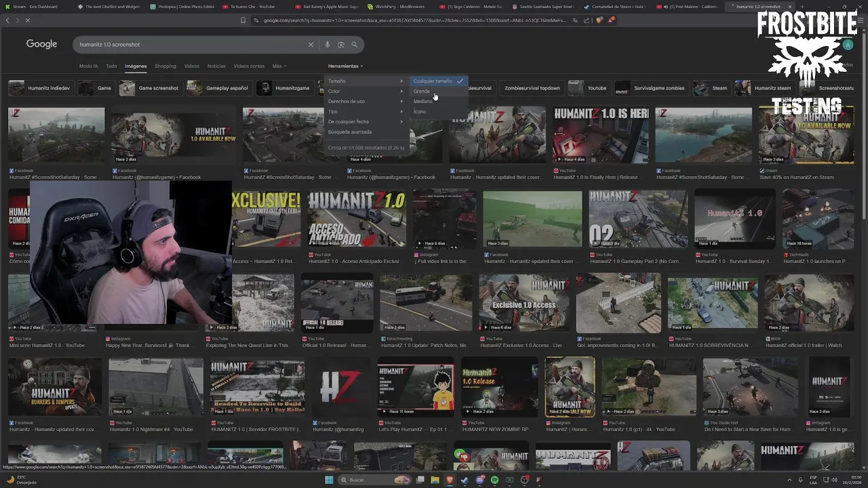This screenshot has height=488, width=868.
Task: Open the Google account avatar
Action: pos(848,45)
